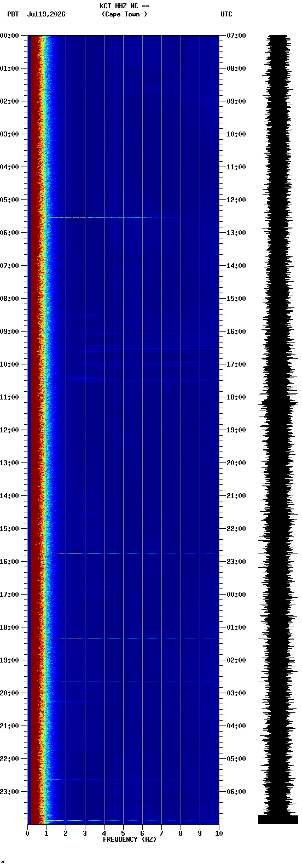Select the PDT axis label "03:00"
This screenshot has height=868, width=302.
tap(9, 134)
